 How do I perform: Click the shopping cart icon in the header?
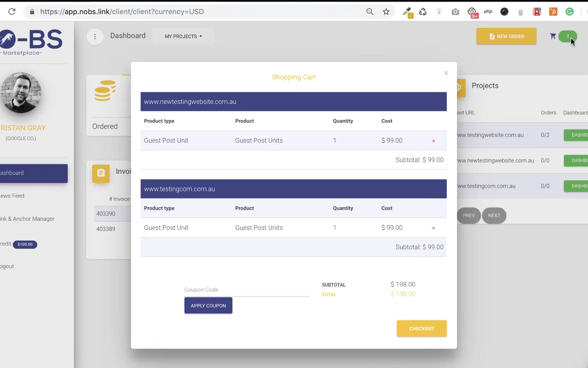(x=553, y=36)
